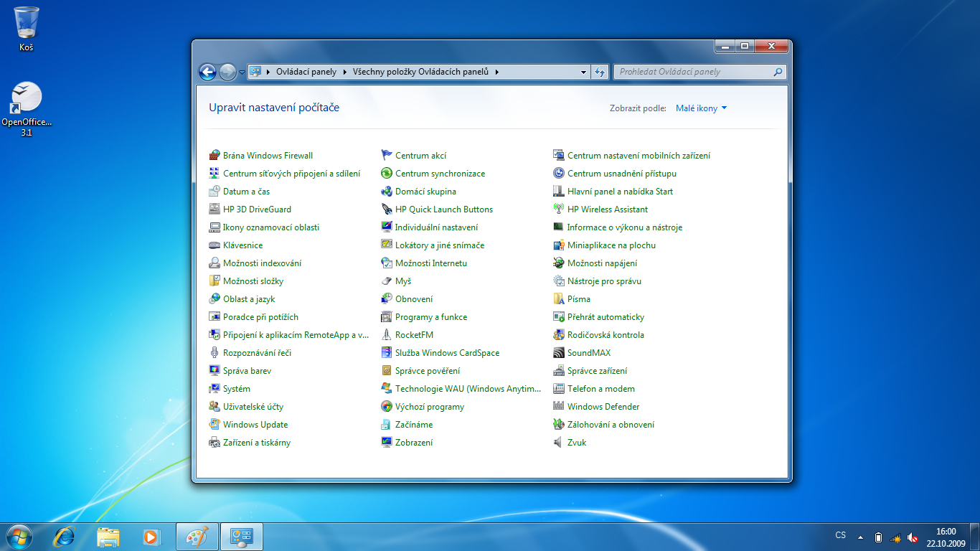The height and width of the screenshot is (551, 980).
Task: Click the Písma fonts folder icon
Action: click(559, 299)
